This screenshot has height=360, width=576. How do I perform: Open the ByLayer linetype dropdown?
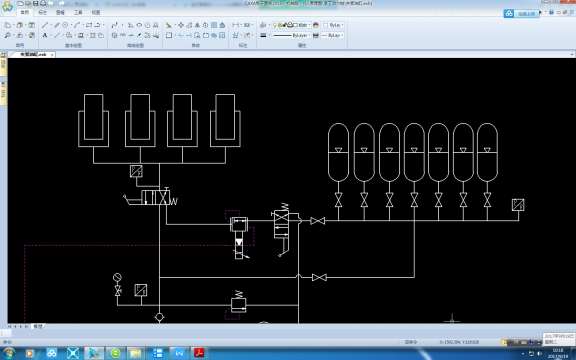(308, 35)
